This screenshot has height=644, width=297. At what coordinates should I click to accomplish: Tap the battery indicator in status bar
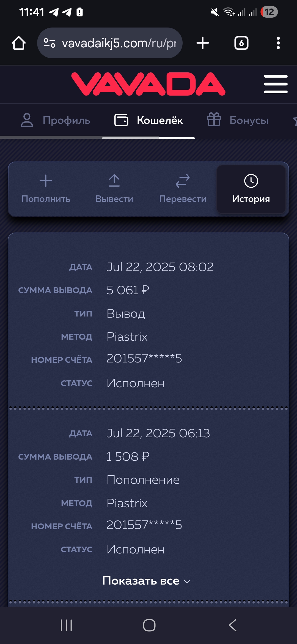pyautogui.click(x=269, y=12)
